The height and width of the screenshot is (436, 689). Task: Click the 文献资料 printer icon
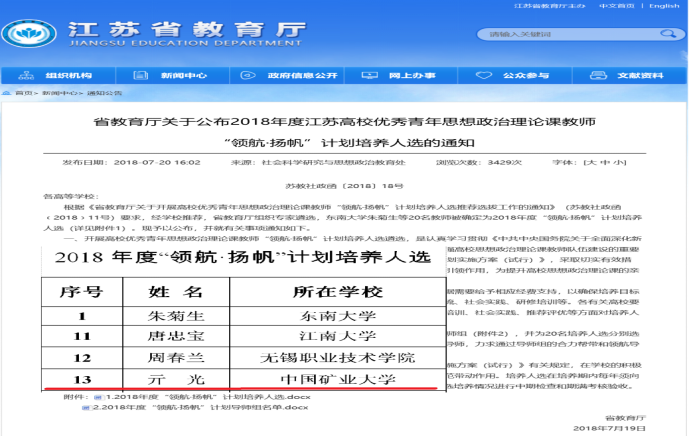tap(598, 76)
